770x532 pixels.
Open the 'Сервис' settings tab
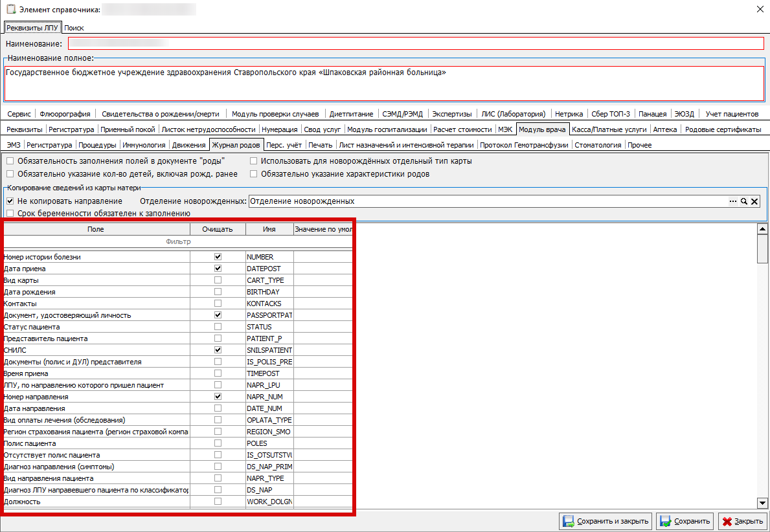pyautogui.click(x=19, y=114)
